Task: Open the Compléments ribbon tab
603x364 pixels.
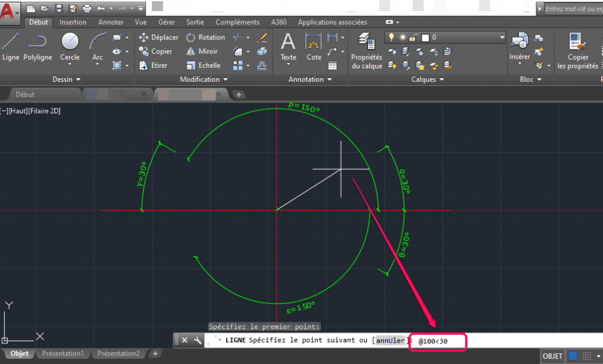Action: pos(237,22)
